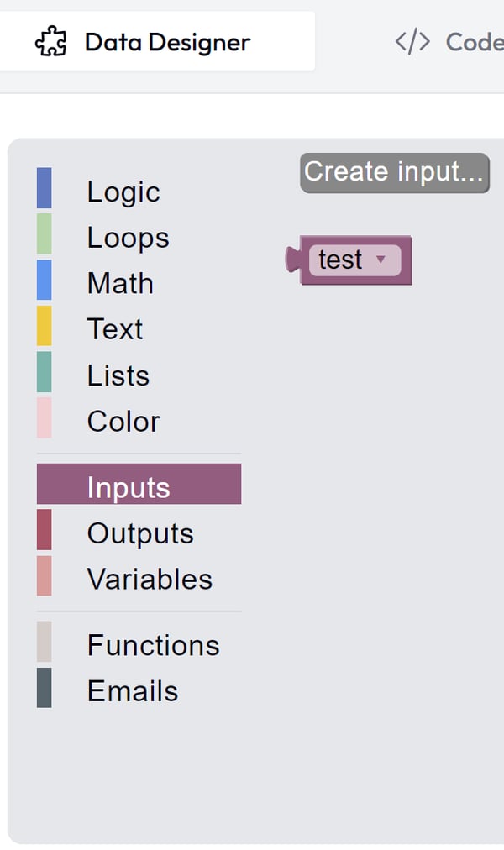Image resolution: width=504 pixels, height=850 pixels.
Task: Select the purple test input block
Action: pos(349,260)
